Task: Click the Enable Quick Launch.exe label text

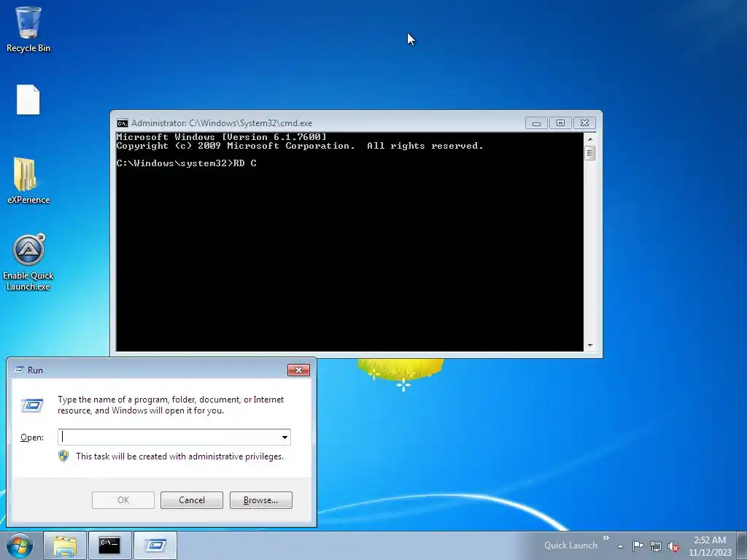Action: click(28, 281)
